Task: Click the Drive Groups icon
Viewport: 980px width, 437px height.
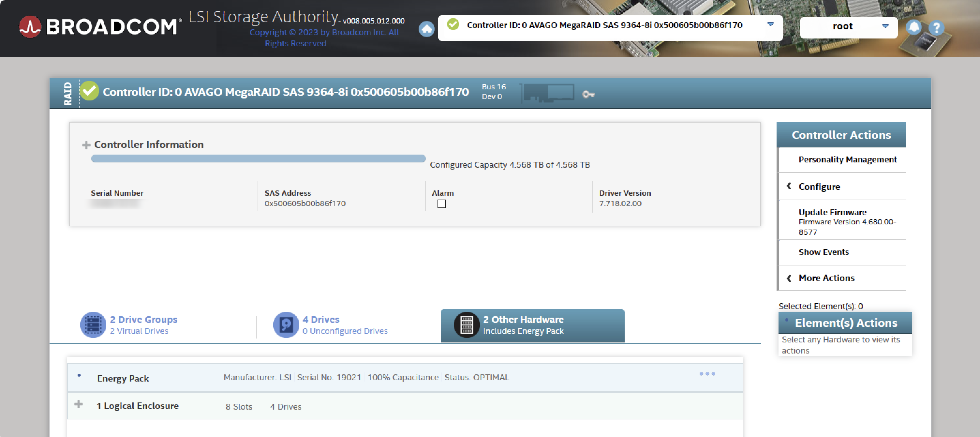Action: (x=93, y=325)
